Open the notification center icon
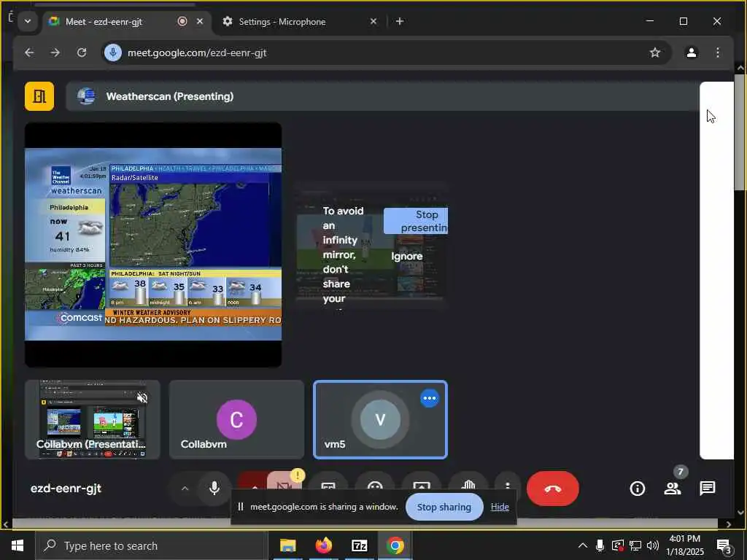This screenshot has height=560, width=747. coord(724,545)
